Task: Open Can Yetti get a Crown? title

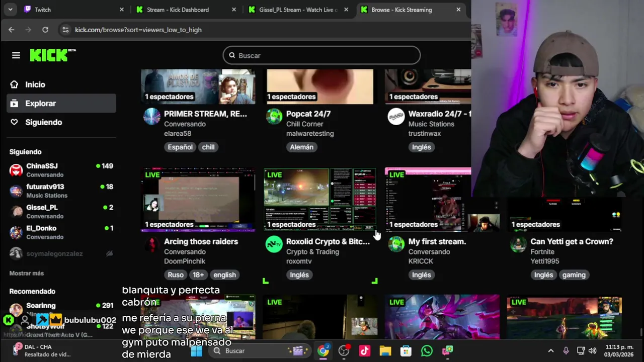Action: 572,241
